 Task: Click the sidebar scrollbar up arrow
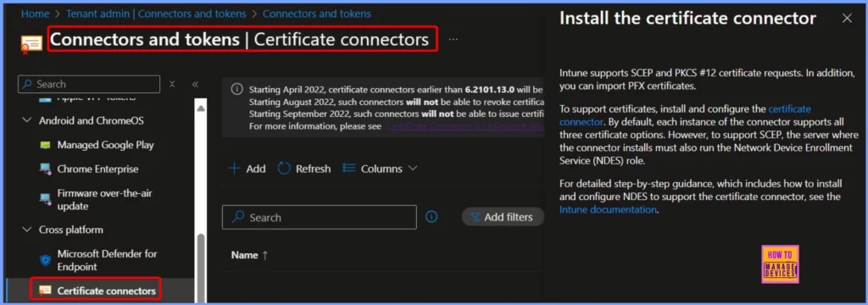[201, 108]
